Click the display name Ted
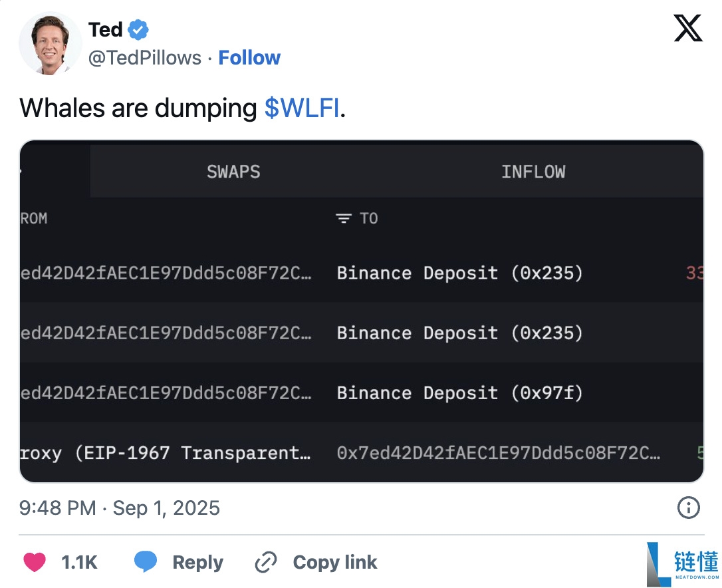The height and width of the screenshot is (588, 722). click(x=105, y=30)
